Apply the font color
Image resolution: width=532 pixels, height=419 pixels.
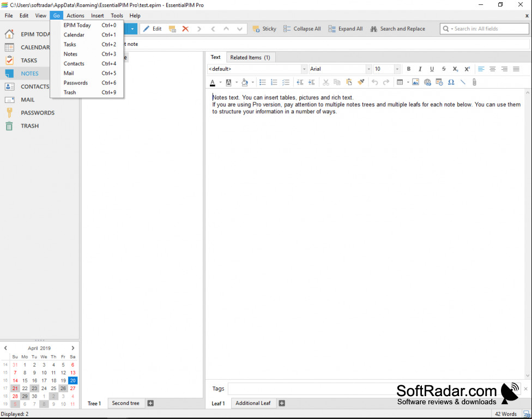pos(213,82)
